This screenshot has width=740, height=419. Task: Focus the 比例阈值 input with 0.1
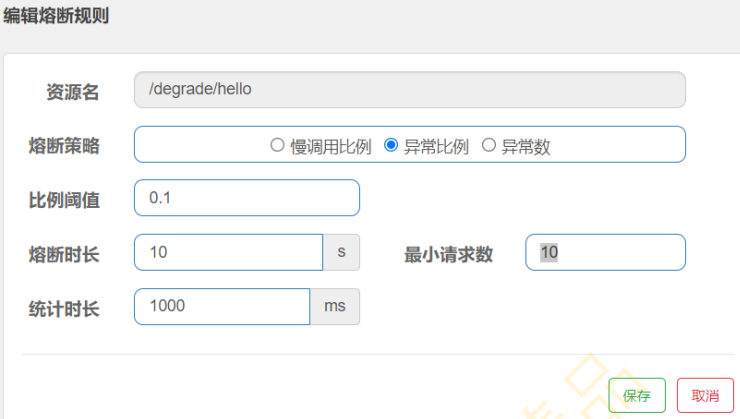[x=246, y=198]
